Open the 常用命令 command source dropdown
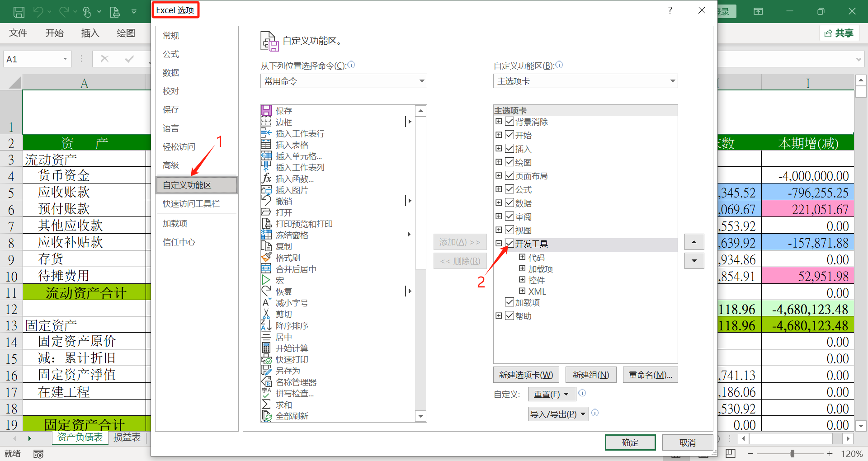868x461 pixels. coord(344,81)
